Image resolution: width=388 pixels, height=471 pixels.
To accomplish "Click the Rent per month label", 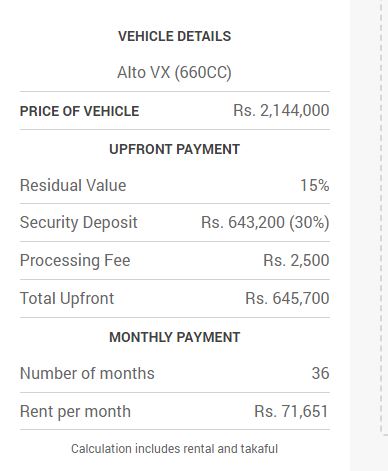I will [x=75, y=411].
